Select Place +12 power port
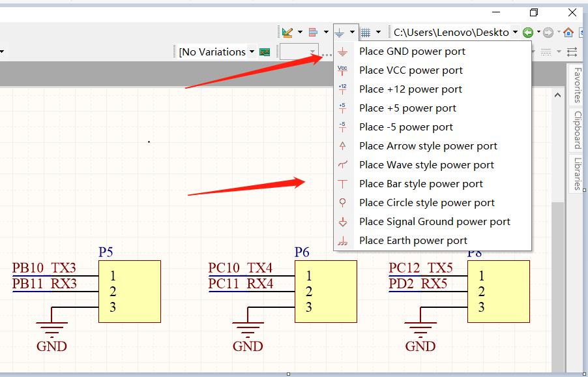Screen dimensions: 588x377 click(432, 89)
